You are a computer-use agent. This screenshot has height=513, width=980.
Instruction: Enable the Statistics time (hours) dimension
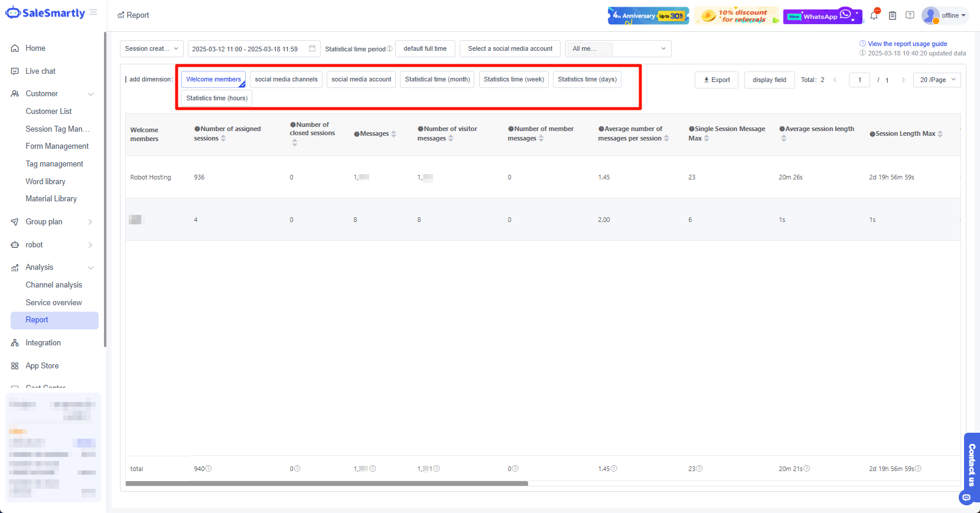tap(217, 98)
